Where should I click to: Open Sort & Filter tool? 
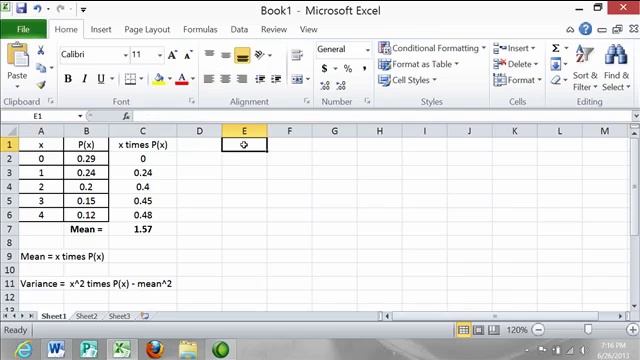click(585, 67)
